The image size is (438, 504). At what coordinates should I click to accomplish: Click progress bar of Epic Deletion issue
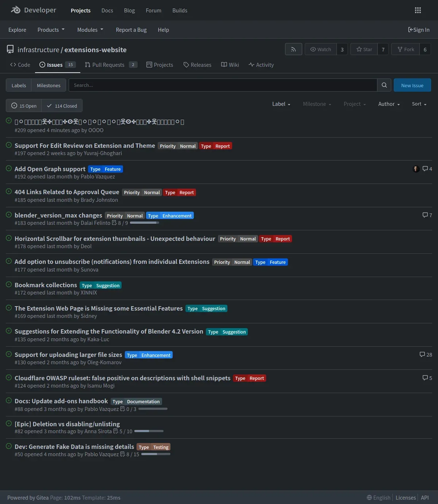(149, 431)
